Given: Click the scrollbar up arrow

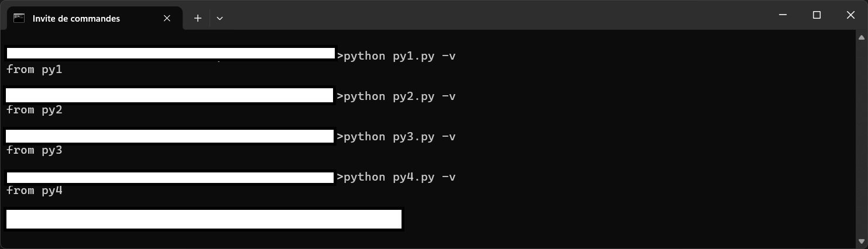Looking at the screenshot, I should [862, 37].
